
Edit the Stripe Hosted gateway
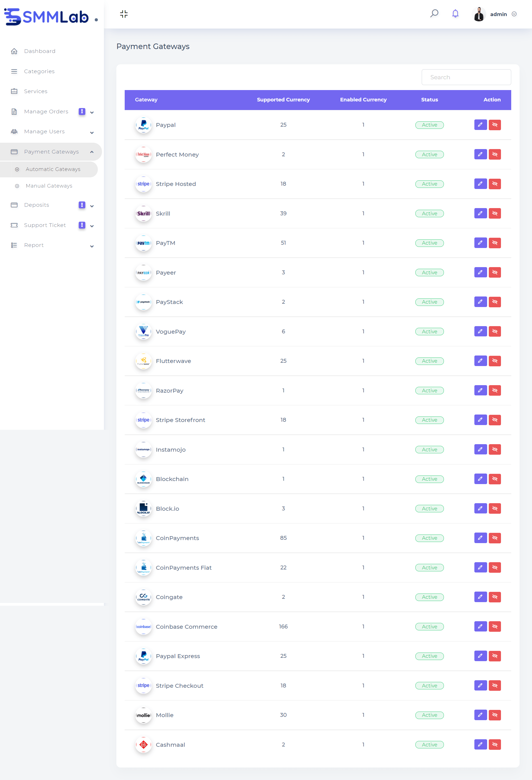click(480, 184)
